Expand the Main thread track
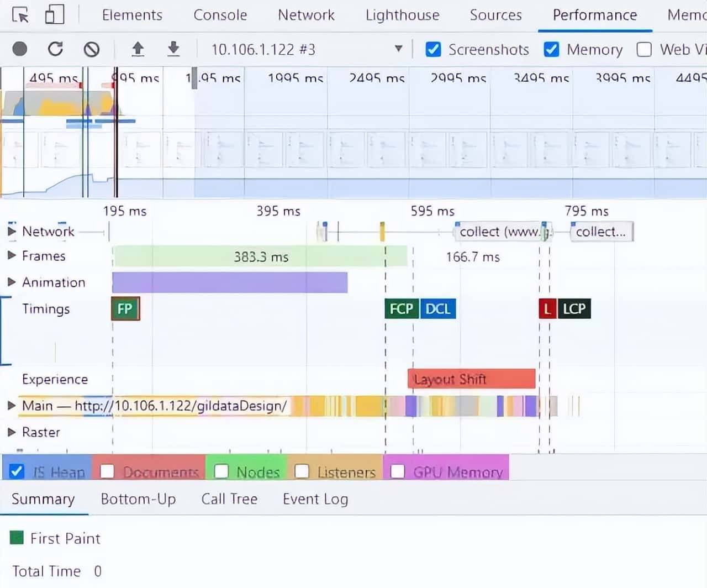This screenshot has width=707, height=588. click(12, 406)
